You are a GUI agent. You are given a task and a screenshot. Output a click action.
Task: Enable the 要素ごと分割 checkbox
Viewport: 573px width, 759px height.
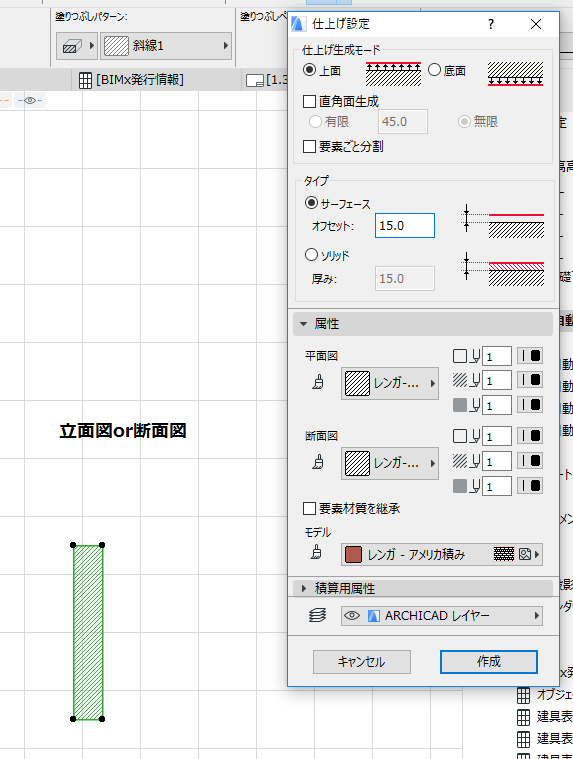point(309,146)
